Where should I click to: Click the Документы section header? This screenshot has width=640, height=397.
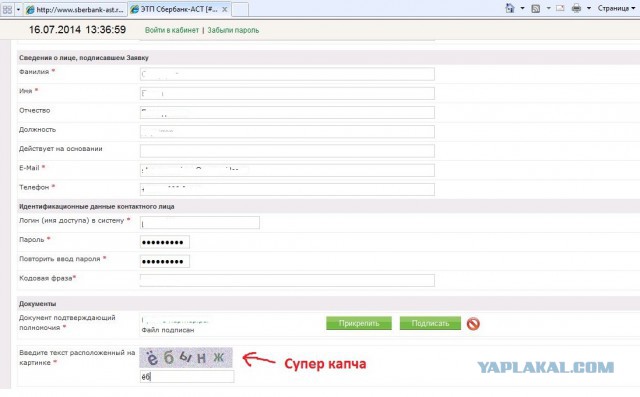[38, 304]
